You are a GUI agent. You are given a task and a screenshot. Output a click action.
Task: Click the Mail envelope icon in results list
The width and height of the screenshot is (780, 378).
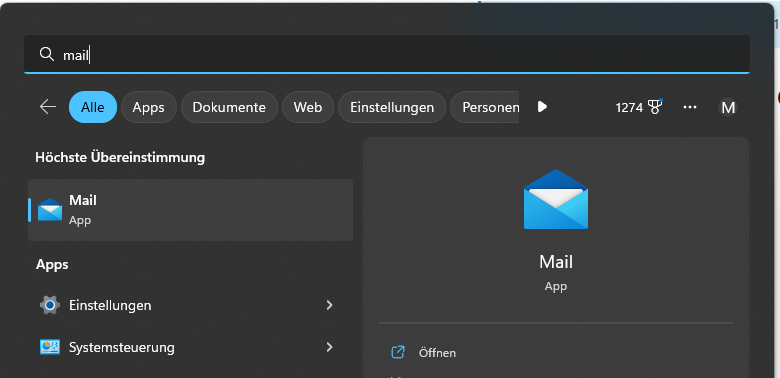pos(50,210)
